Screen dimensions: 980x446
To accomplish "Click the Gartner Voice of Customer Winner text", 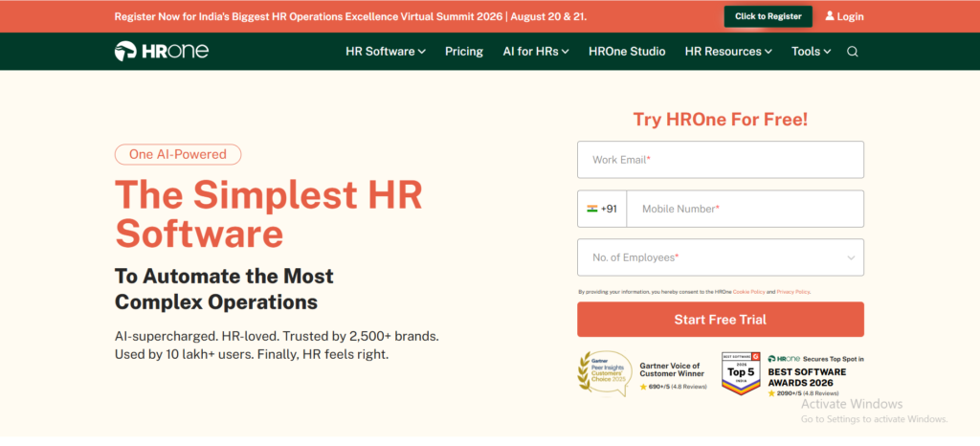I will (672, 369).
